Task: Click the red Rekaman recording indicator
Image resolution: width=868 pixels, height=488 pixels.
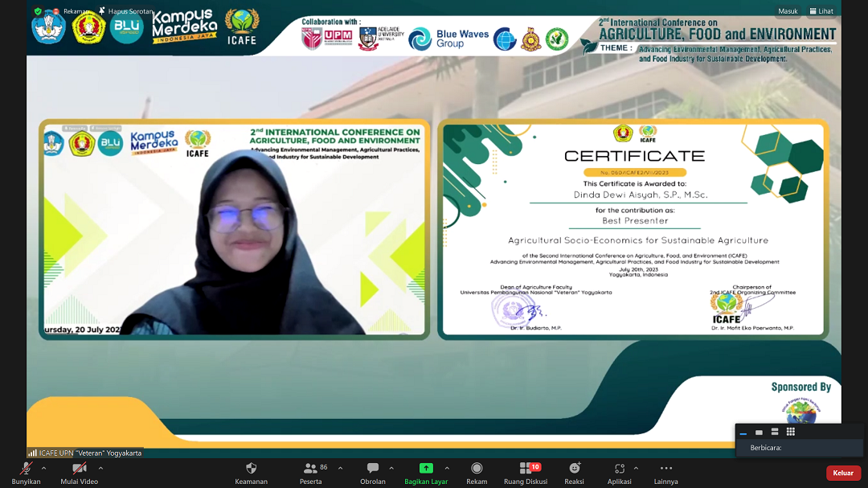Action: 71,11
